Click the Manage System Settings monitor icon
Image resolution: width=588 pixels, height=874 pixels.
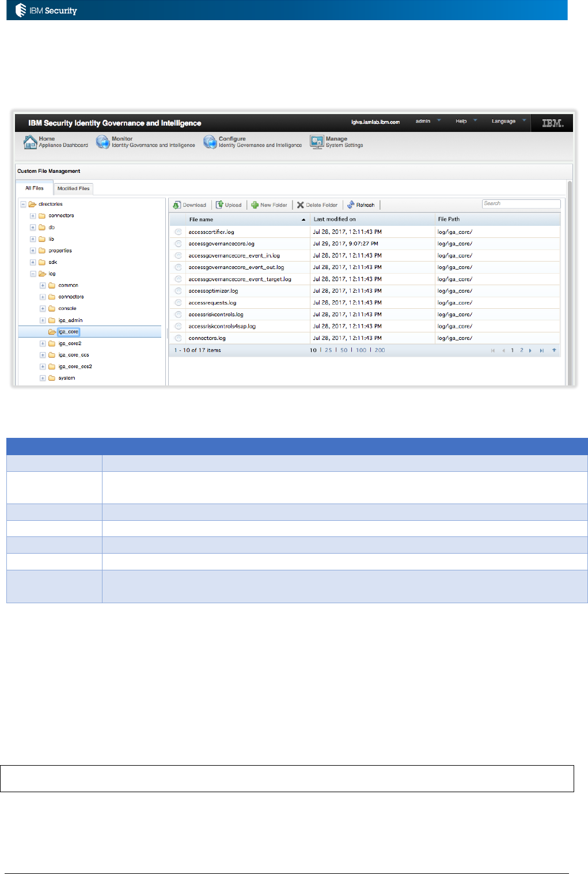317,142
